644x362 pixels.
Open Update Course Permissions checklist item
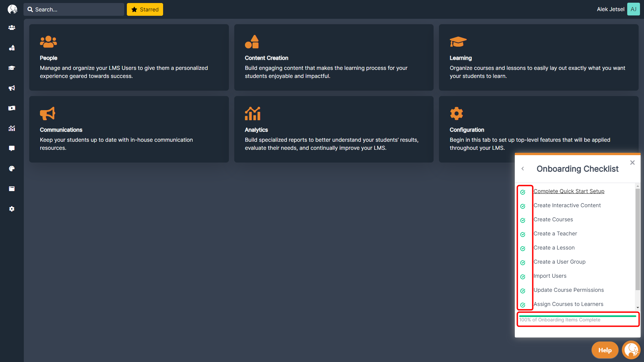coord(568,290)
